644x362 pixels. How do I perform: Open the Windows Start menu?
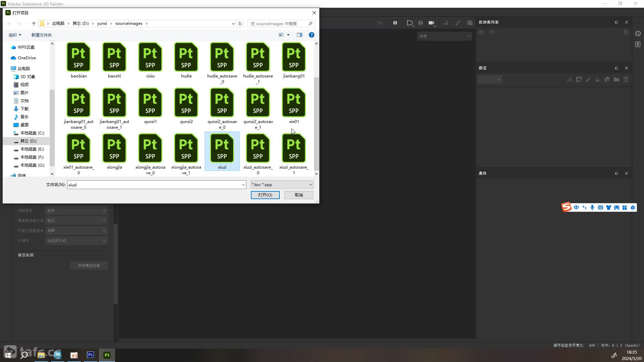[x=8, y=355]
